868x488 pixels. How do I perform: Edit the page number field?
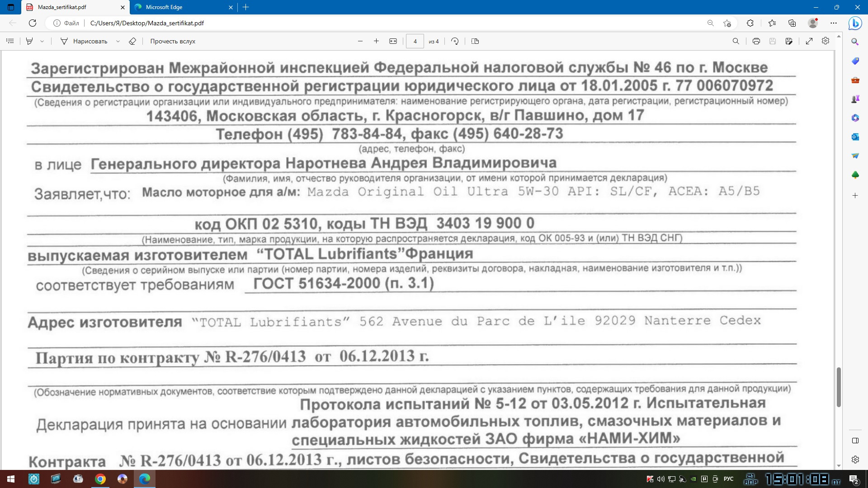point(415,41)
